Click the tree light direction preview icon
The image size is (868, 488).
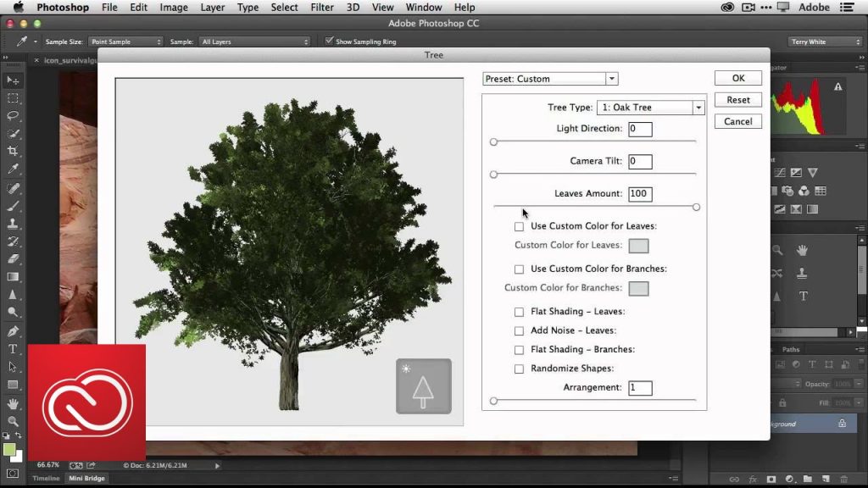pyautogui.click(x=423, y=386)
